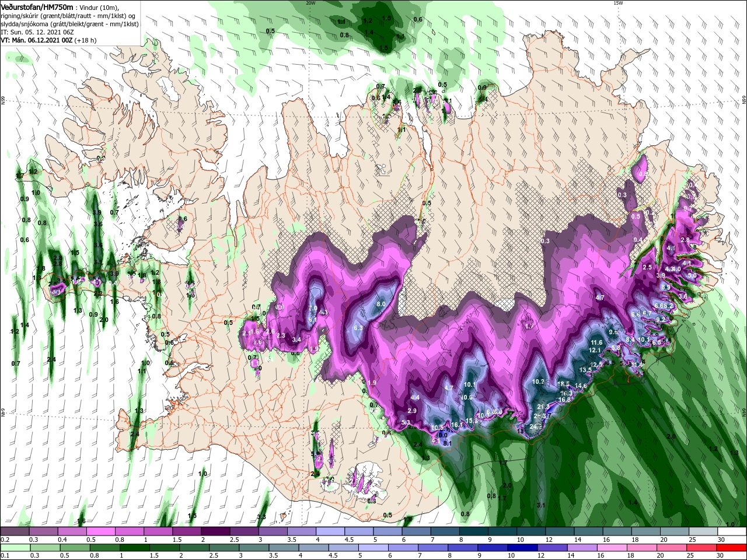Click the '10.2' value on the map
The image size is (747, 560).
click(538, 382)
